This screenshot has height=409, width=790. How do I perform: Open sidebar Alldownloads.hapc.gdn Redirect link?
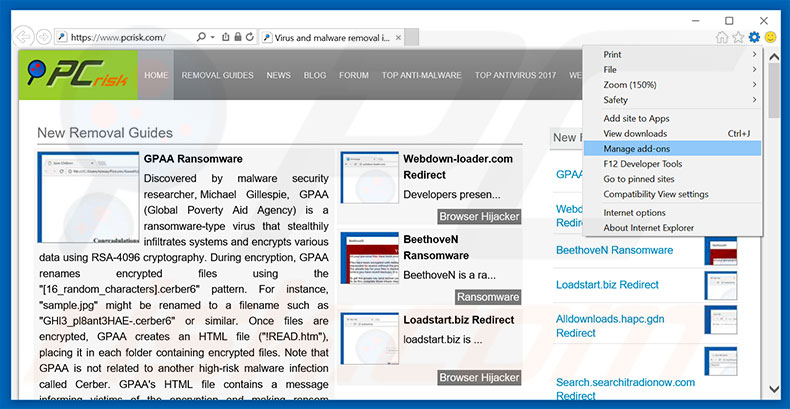(610, 326)
